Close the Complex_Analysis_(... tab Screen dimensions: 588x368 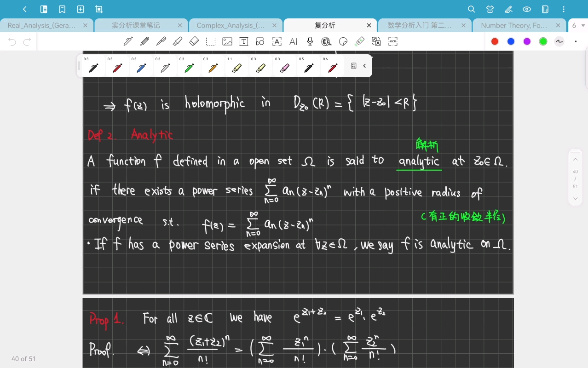click(274, 25)
